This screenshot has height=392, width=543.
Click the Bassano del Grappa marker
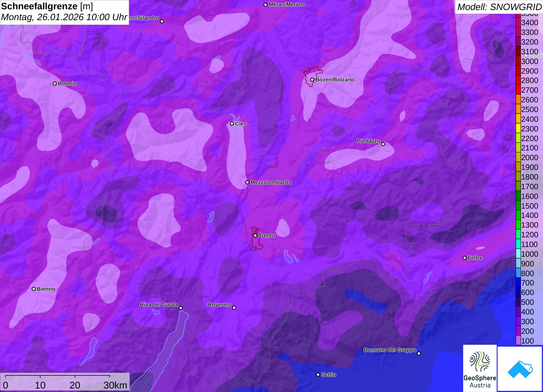tap(419, 353)
